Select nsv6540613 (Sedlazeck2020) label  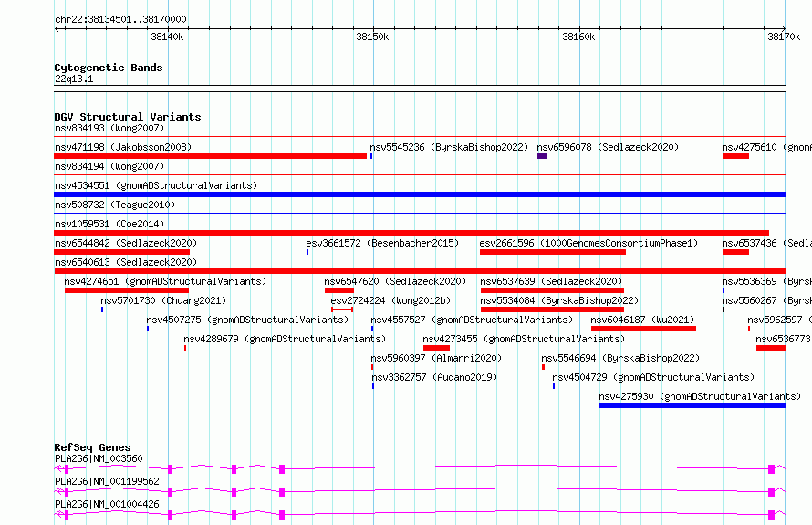coord(126,262)
